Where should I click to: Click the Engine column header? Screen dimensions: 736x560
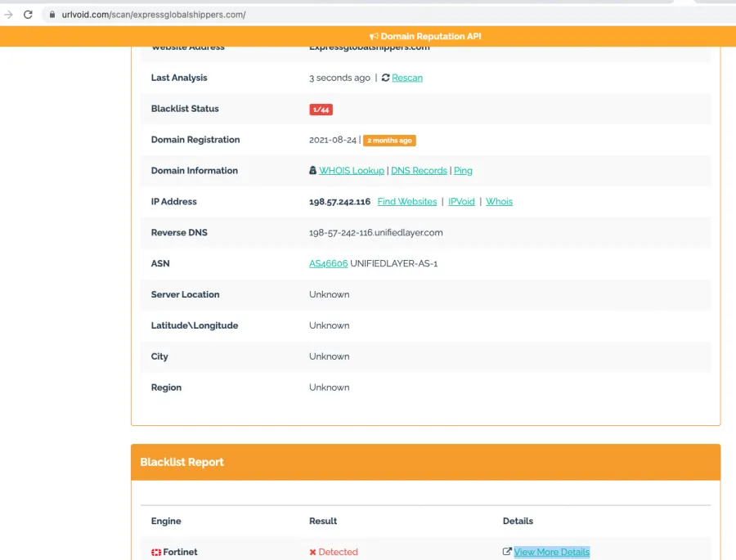[x=166, y=522]
